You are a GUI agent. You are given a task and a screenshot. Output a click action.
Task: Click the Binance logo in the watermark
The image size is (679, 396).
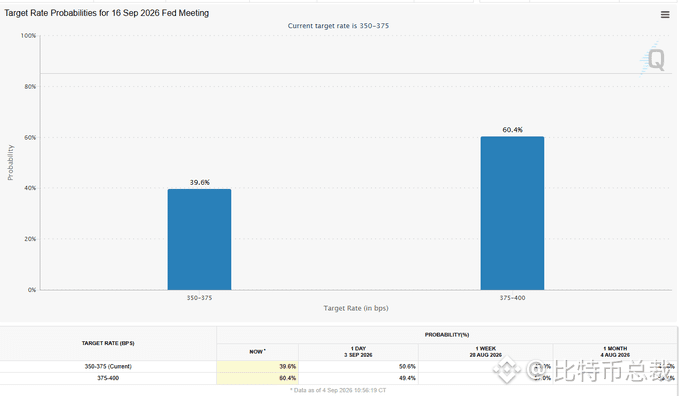click(507, 370)
